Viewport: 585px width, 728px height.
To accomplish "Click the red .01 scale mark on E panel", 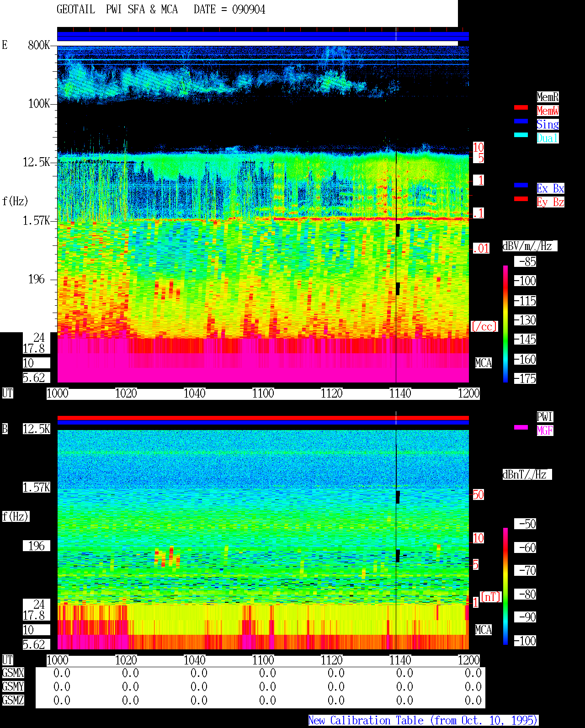I will (481, 249).
